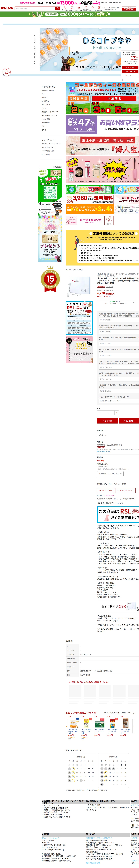The height and width of the screenshot is (868, 139).
Task: Open ショップへ問い合わせ in shop menu
Action: (x=49, y=147)
